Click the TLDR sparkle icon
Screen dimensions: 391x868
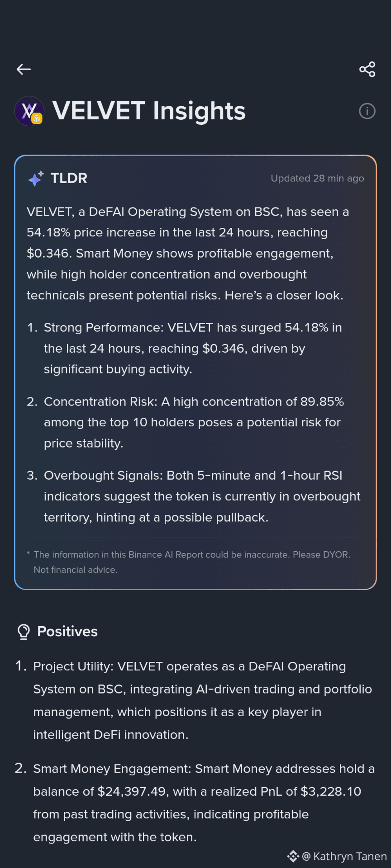tap(36, 179)
